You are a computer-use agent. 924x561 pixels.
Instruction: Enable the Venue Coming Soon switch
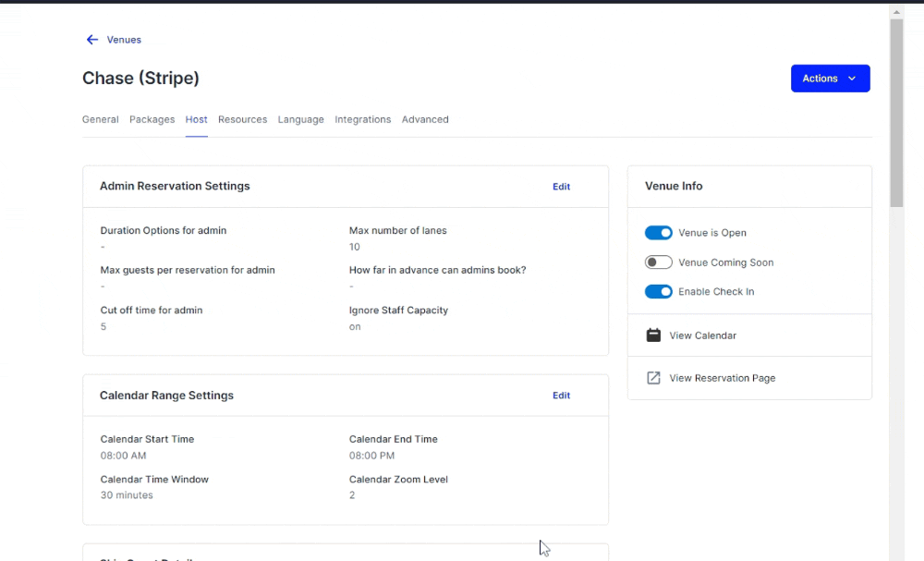pyautogui.click(x=658, y=262)
